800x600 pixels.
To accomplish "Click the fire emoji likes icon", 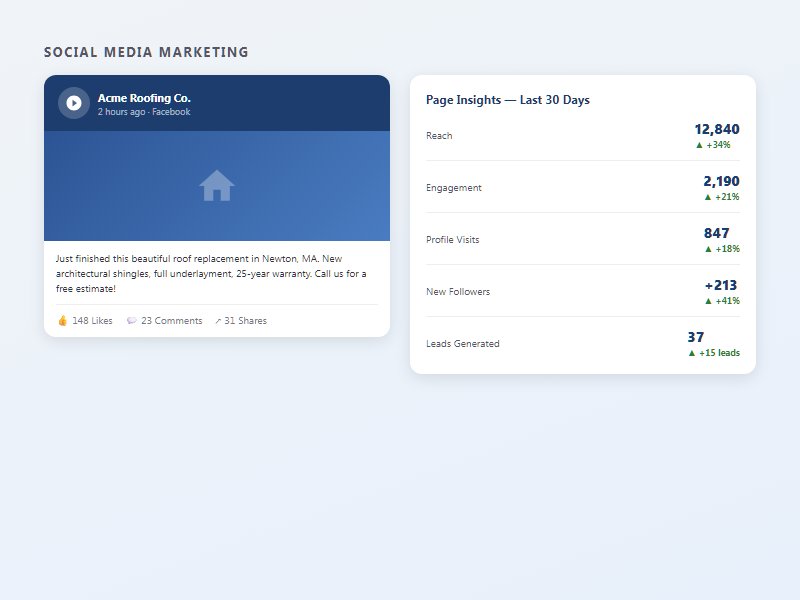I will tap(62, 320).
